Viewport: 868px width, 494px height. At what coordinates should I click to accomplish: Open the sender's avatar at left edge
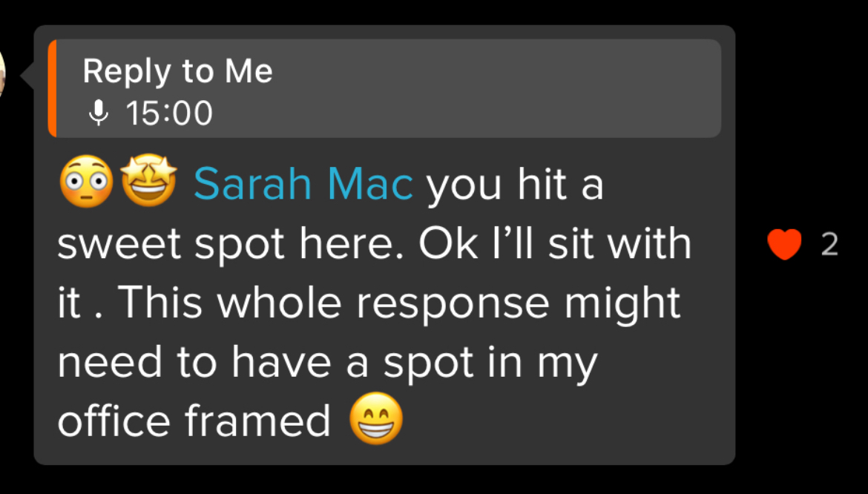[x=2, y=74]
